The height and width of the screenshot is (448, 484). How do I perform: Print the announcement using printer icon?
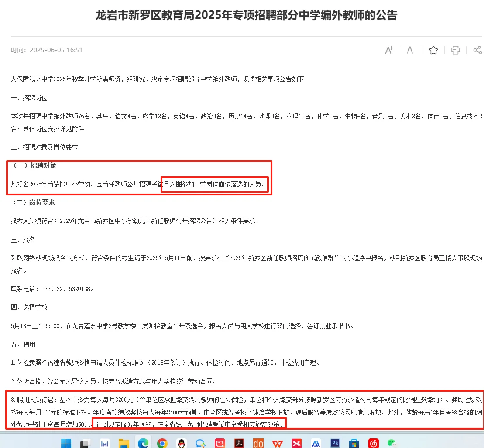pyautogui.click(x=455, y=50)
